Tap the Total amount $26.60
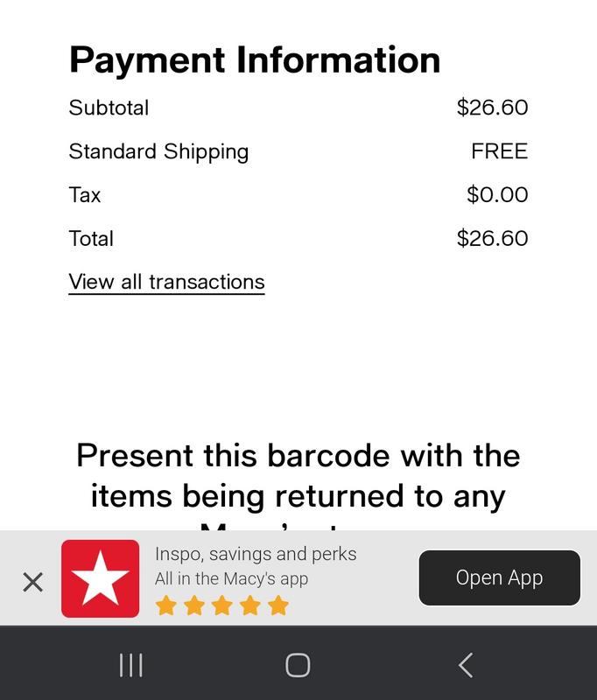 492,239
